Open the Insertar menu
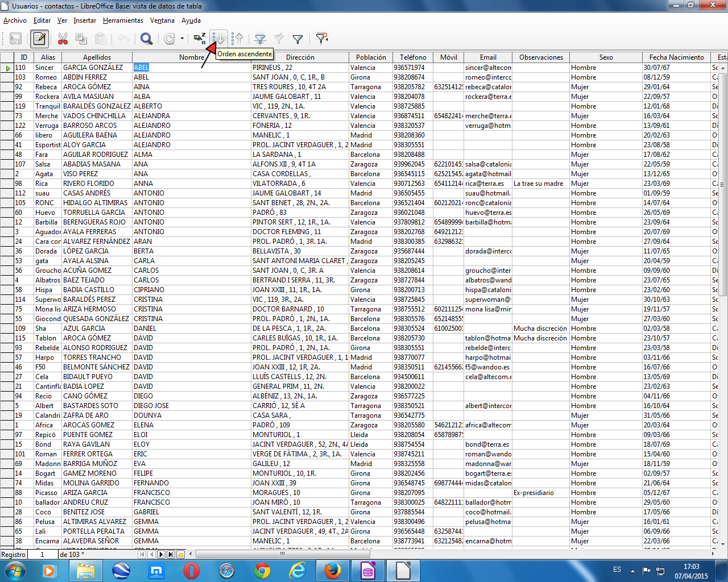Screen dimensions: 728x582 pyautogui.click(x=85, y=20)
